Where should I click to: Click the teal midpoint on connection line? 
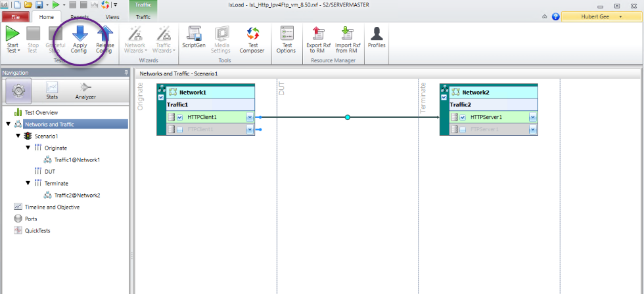tap(348, 117)
